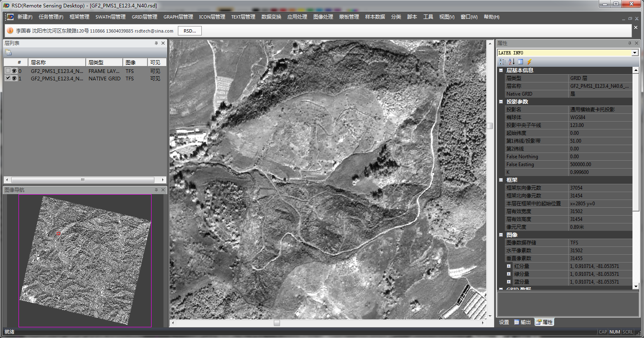644x338 pixels.
Task: Click the image view scroll up arrow
Action: pos(490,43)
